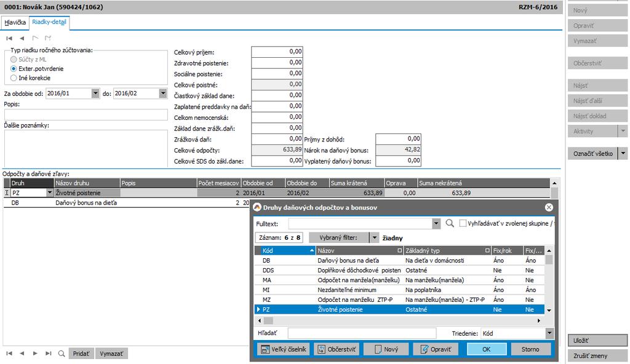630x364 pixels.
Task: Select the MZ Odpočet na manželku ZTP-P row
Action: click(x=400, y=299)
